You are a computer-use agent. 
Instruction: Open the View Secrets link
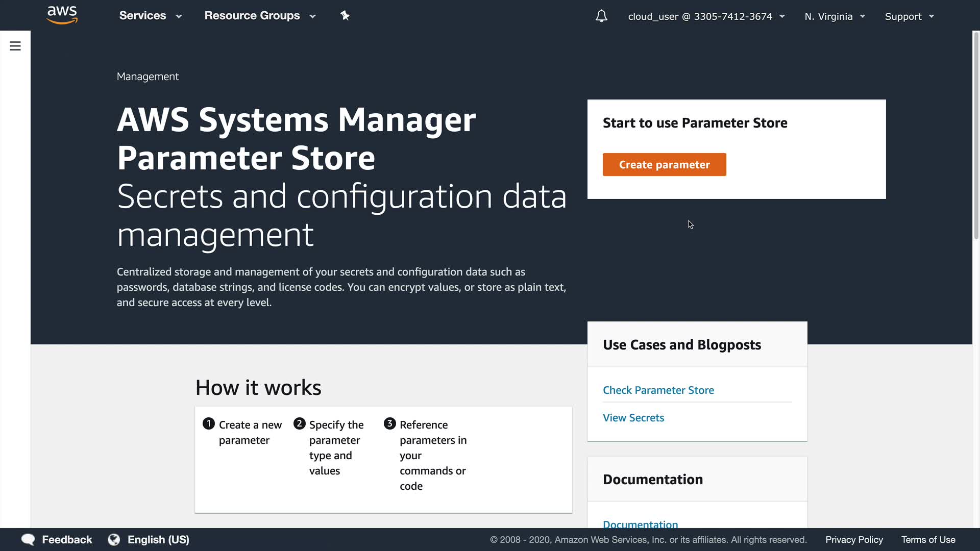click(x=633, y=418)
